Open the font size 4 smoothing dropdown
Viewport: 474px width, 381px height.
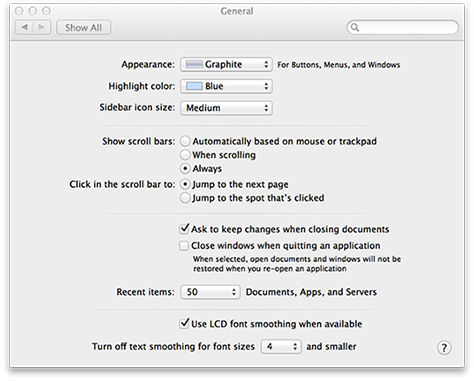[x=281, y=347]
